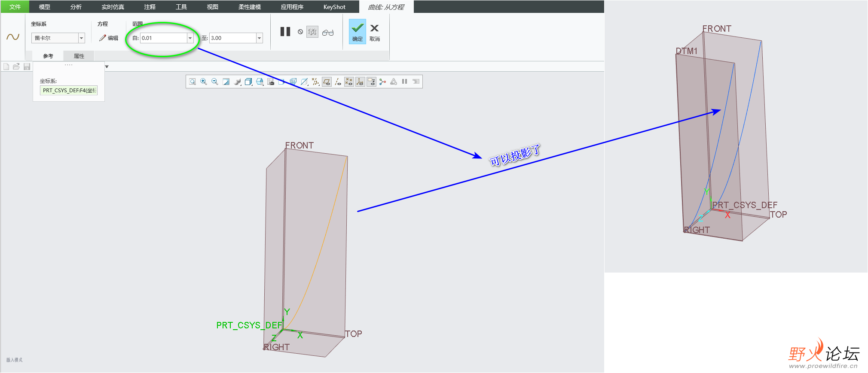Toggle the pause button in dashboard
868x373 pixels.
[285, 32]
